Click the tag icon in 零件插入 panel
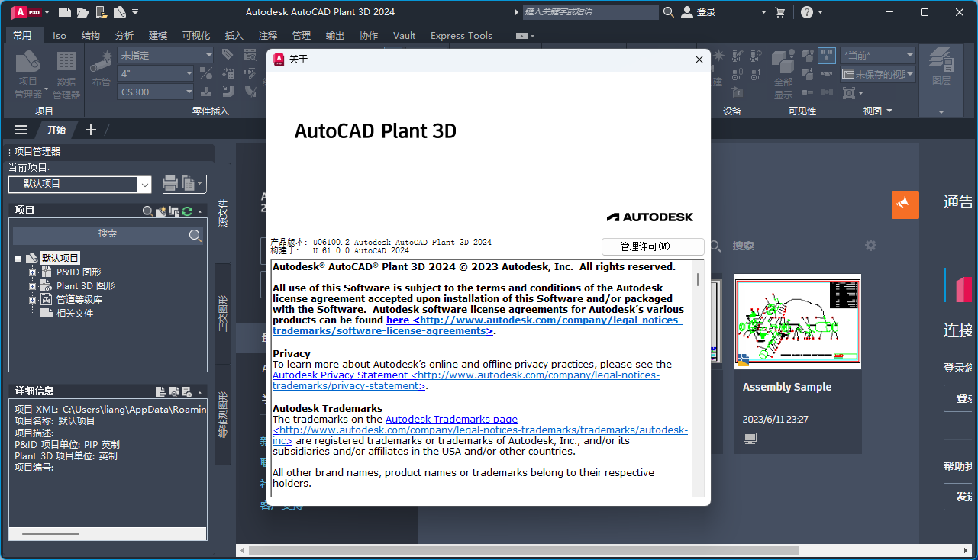978x560 pixels. 228,54
